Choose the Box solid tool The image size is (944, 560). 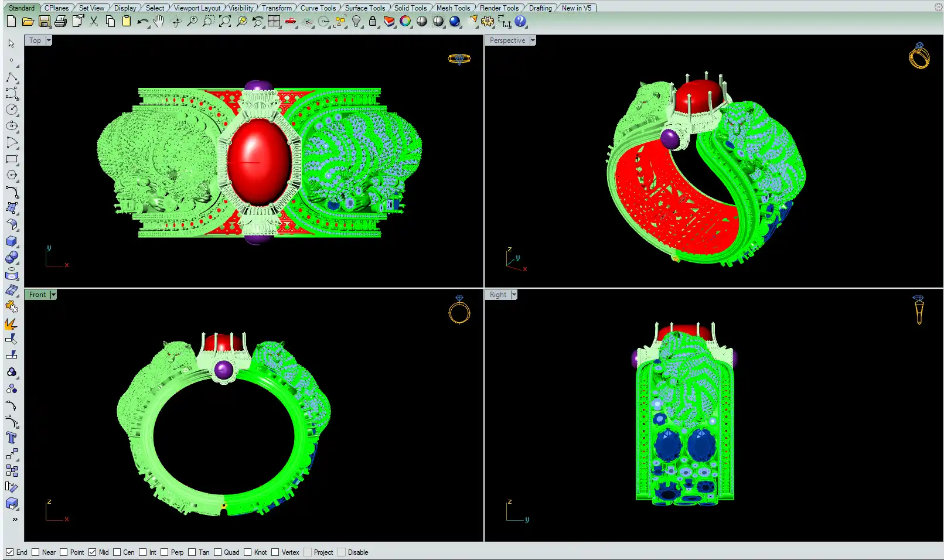coord(11,241)
